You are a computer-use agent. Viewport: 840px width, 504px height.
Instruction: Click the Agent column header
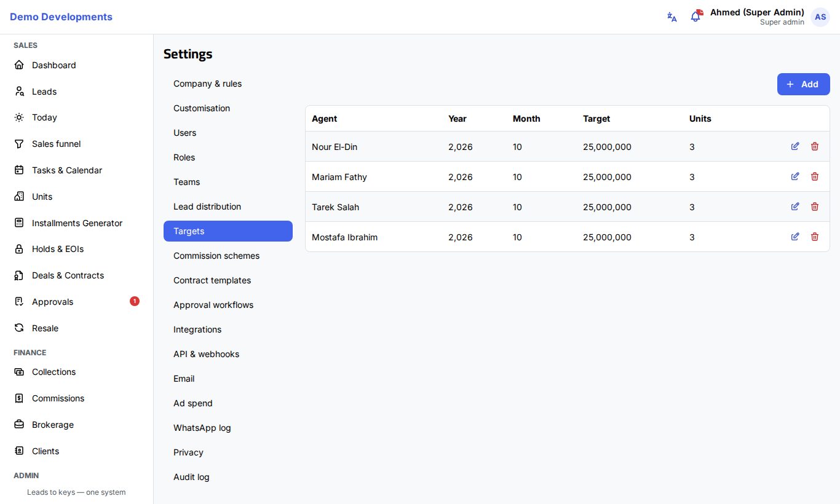325,119
